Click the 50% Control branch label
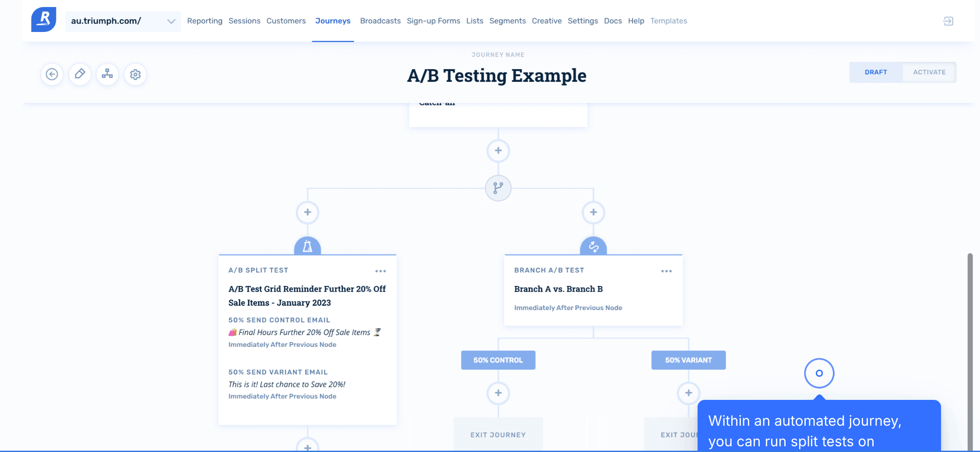 pos(498,360)
